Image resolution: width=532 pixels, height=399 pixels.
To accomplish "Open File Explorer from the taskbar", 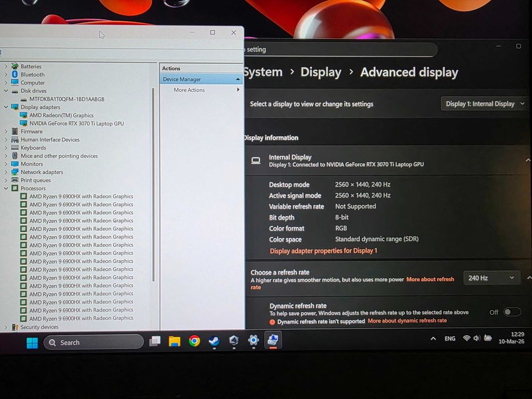I will click(x=174, y=341).
